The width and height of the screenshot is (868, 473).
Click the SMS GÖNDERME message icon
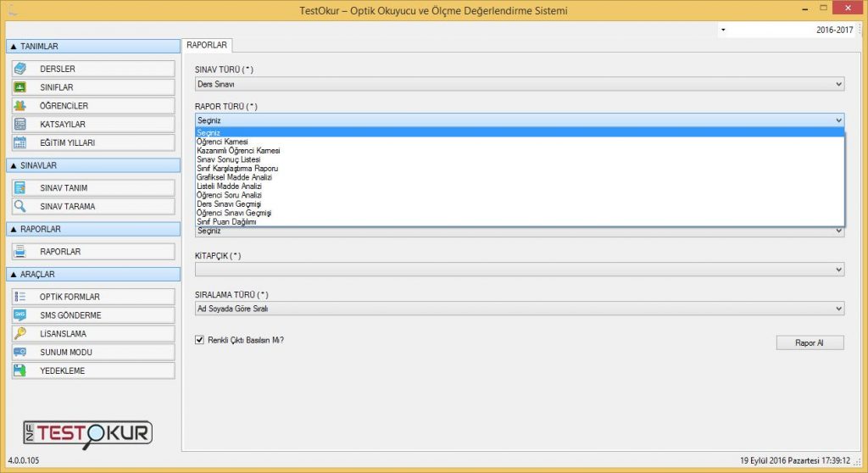(x=20, y=314)
